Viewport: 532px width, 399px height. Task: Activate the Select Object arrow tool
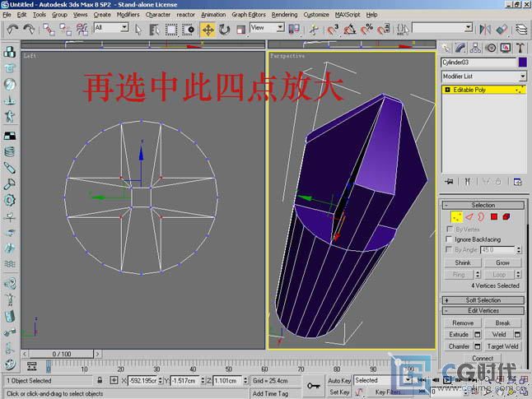[x=138, y=30]
